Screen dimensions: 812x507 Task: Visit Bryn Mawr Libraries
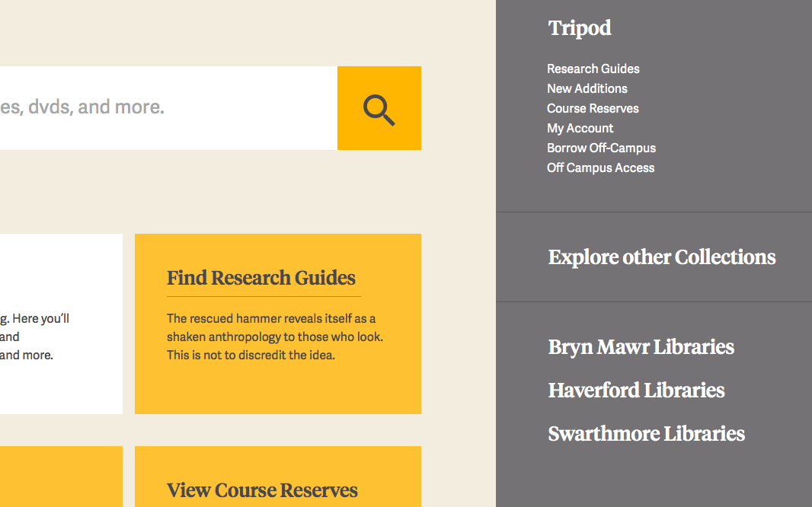coord(641,347)
